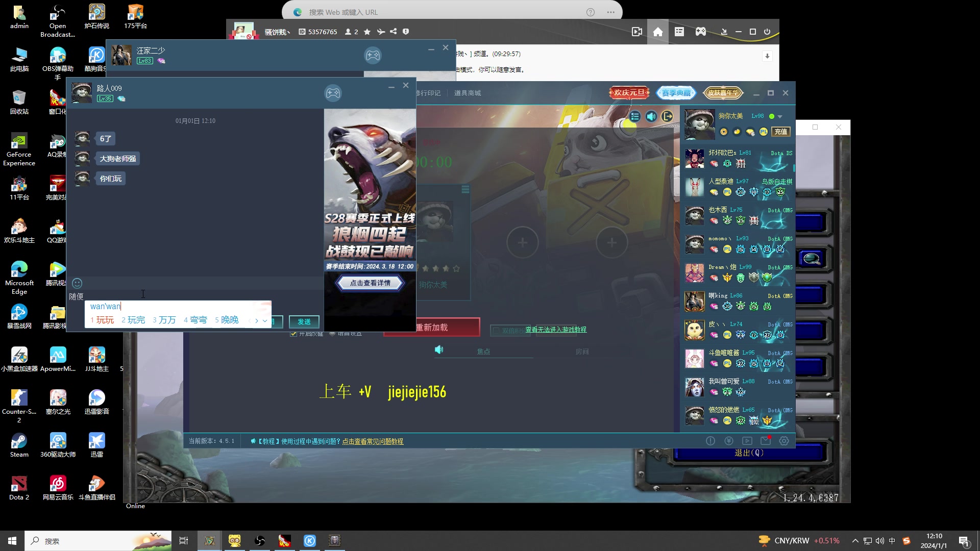
Task: Click Windows Start button
Action: click(x=12, y=541)
